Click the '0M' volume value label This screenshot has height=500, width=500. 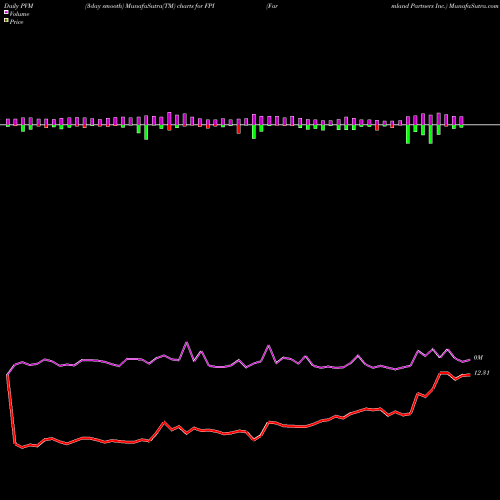[478, 358]
